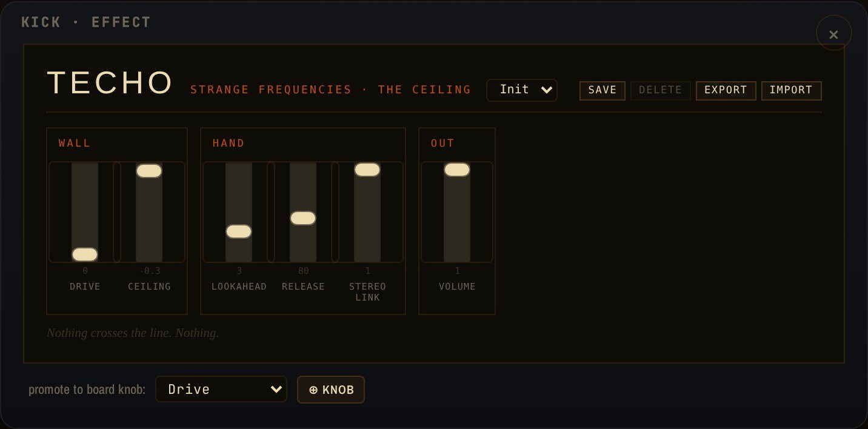Open the Init preset dropdown
This screenshot has height=429, width=868.
522,90
